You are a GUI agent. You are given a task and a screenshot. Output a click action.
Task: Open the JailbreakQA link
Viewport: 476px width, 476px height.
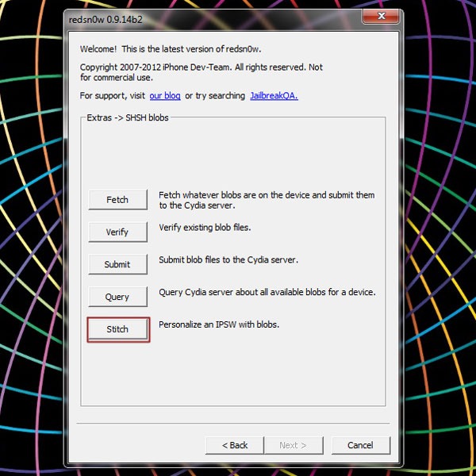(274, 96)
